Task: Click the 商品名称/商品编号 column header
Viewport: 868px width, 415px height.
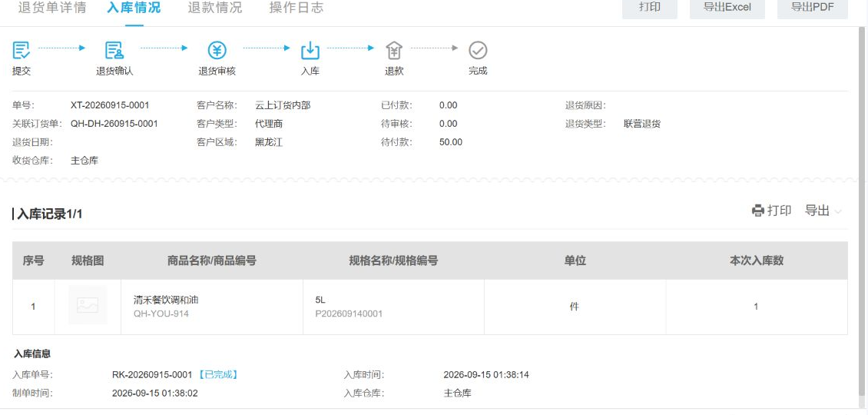Action: 212,261
